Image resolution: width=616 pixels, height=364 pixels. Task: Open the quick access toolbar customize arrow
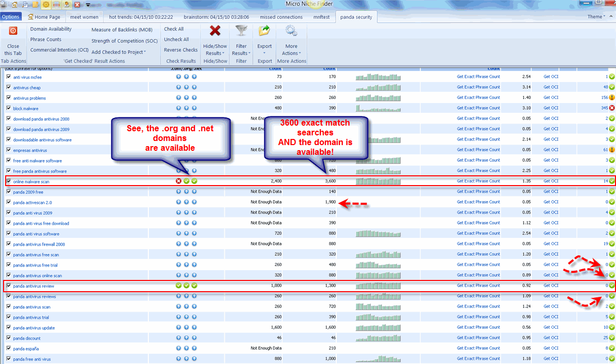(87, 5)
